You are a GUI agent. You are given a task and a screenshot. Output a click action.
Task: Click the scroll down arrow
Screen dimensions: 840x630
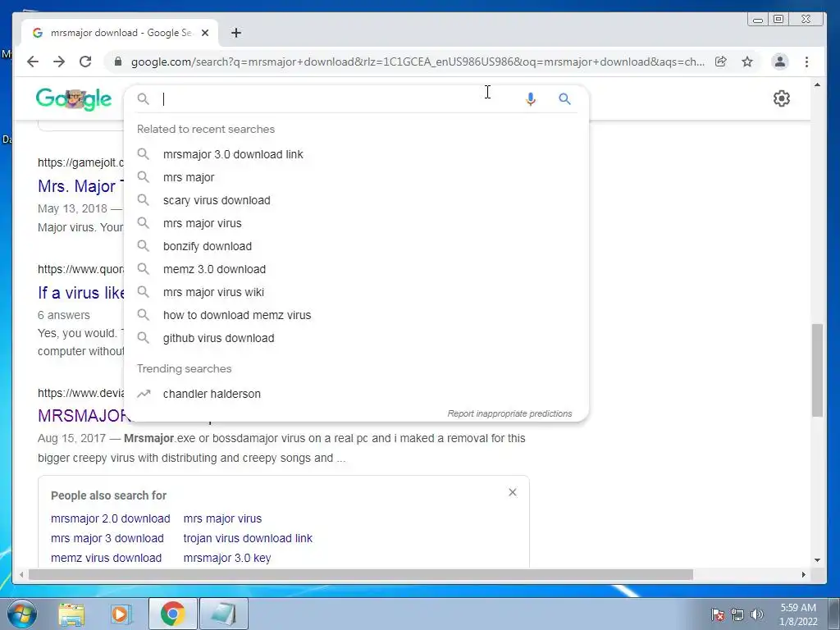point(817,560)
